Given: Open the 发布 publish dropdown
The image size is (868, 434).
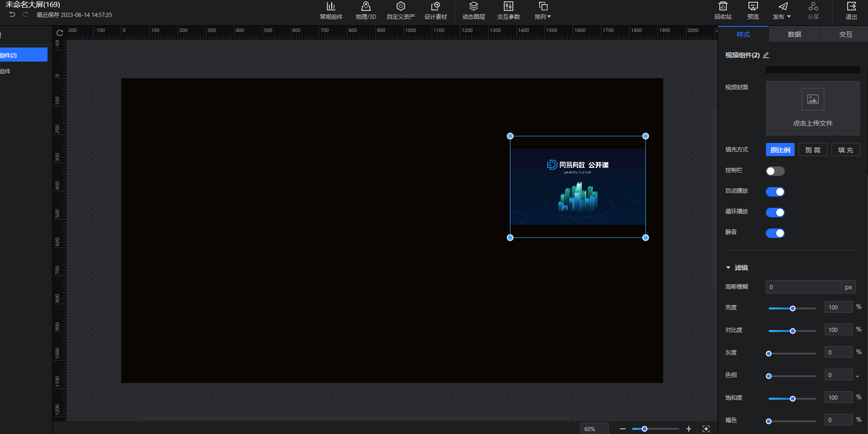Looking at the screenshot, I should click(x=782, y=10).
